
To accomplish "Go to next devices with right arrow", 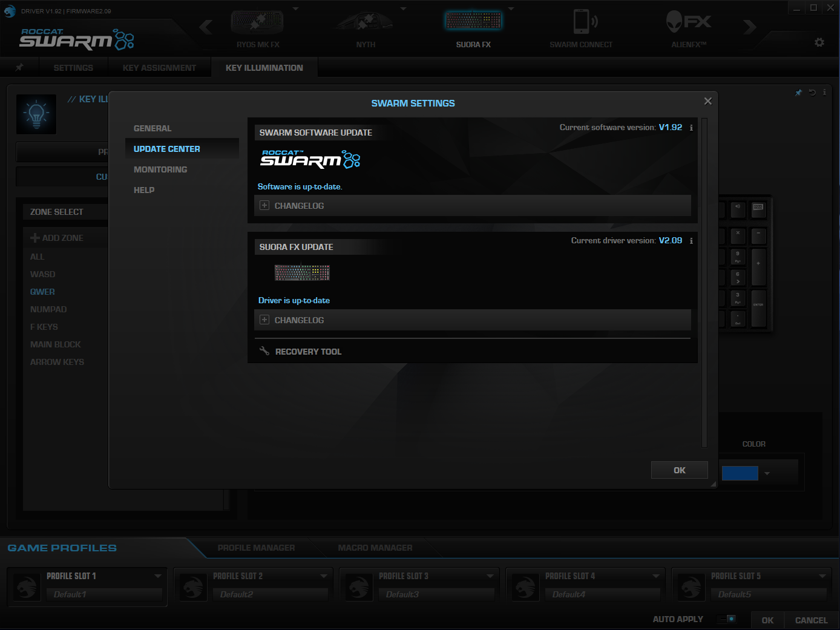I will coord(750,27).
